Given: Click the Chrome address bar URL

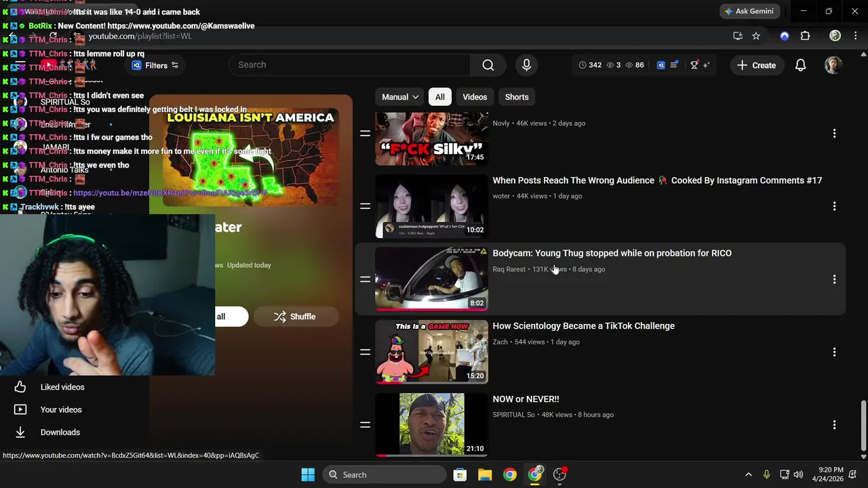Looking at the screenshot, I should coord(140,36).
